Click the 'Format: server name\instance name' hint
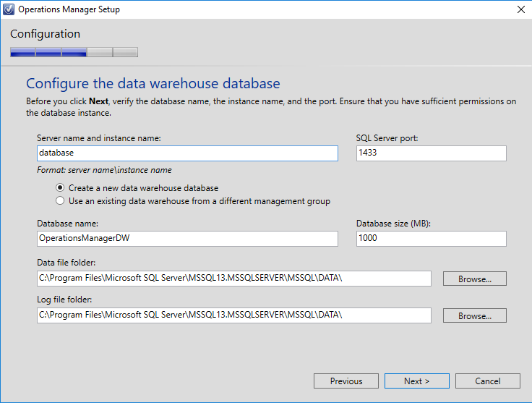Image resolution: width=532 pixels, height=403 pixels. [x=104, y=170]
